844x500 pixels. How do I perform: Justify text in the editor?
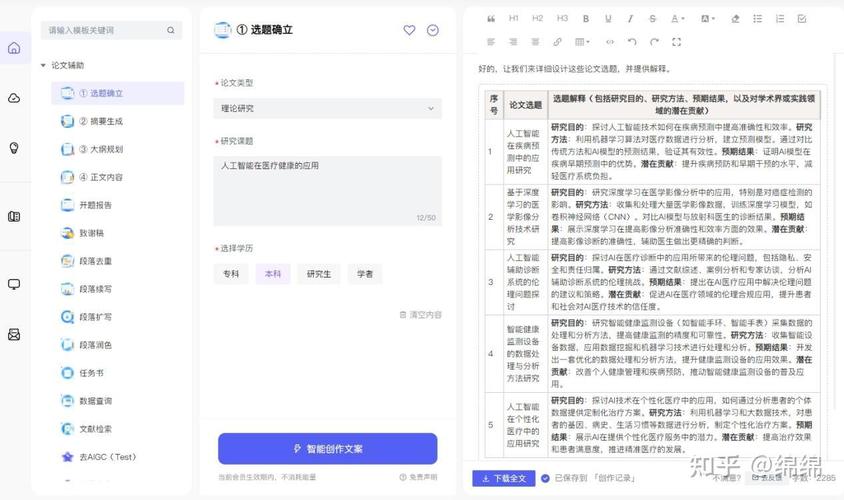click(535, 41)
